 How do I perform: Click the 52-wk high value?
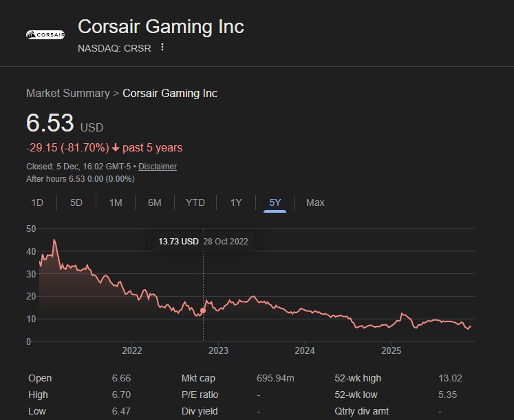(450, 378)
